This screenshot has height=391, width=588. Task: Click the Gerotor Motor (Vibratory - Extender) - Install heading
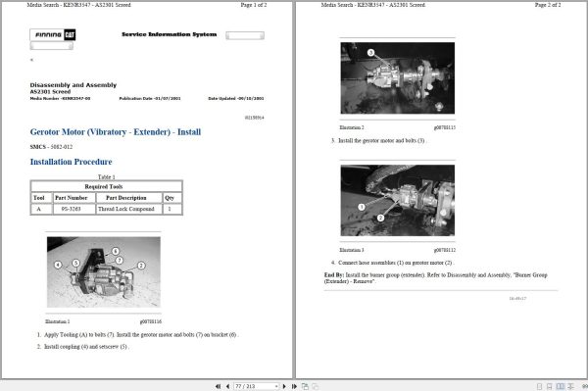tap(116, 132)
